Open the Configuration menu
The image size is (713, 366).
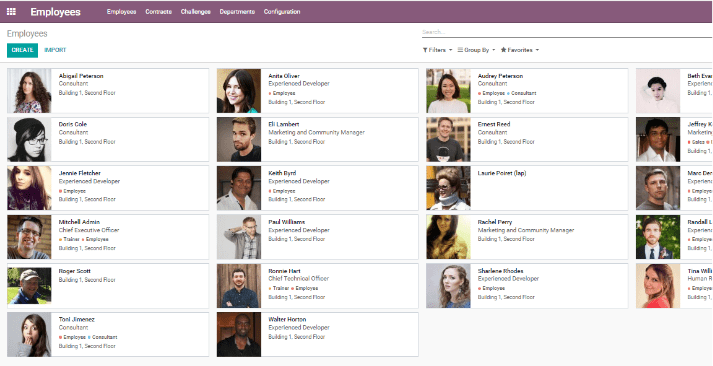(282, 12)
